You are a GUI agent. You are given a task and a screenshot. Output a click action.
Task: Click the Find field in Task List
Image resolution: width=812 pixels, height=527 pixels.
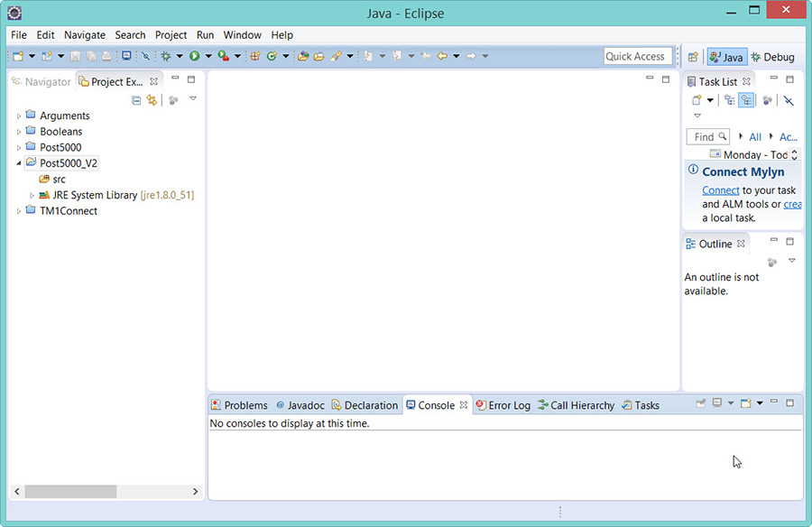708,137
